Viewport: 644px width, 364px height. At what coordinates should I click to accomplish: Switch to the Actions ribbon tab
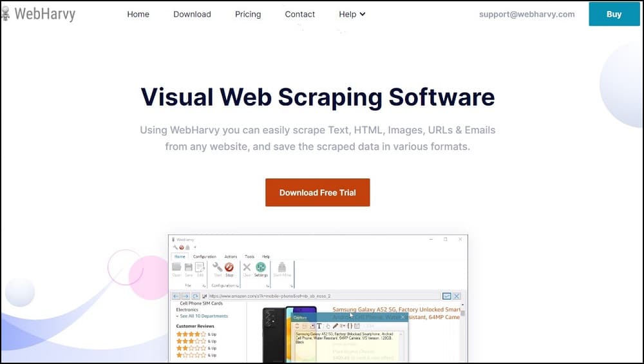click(231, 256)
